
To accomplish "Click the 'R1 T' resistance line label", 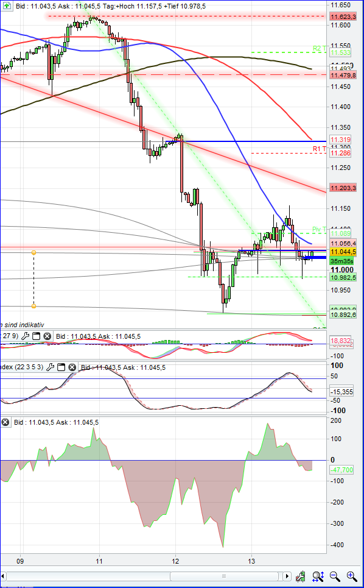I will coord(320,149).
